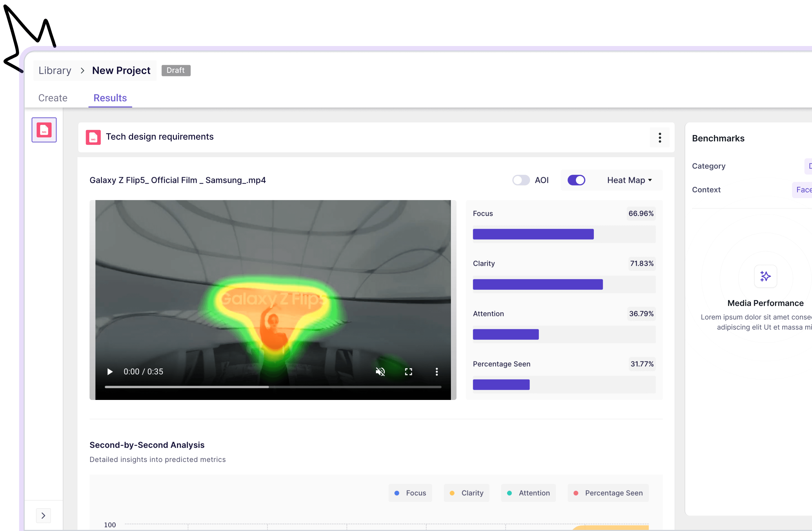Click the Media Performance title

click(766, 303)
